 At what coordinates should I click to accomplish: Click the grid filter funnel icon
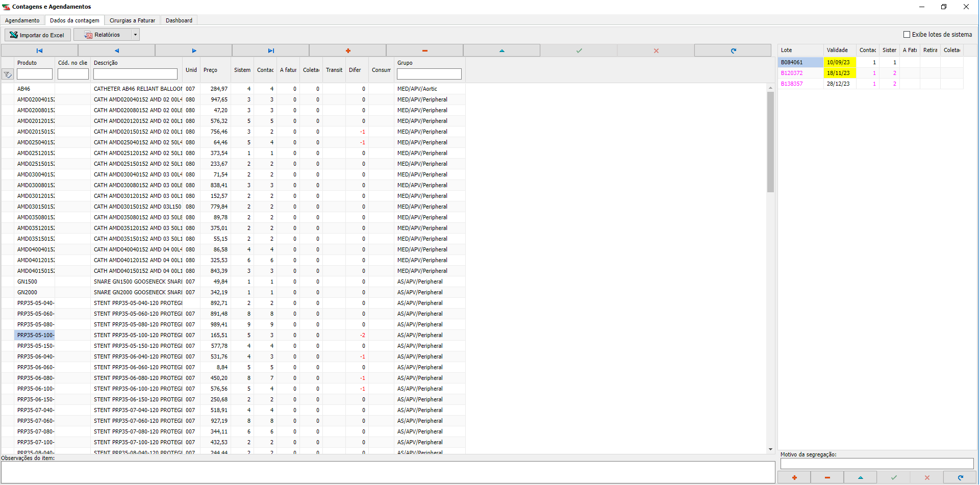(8, 75)
